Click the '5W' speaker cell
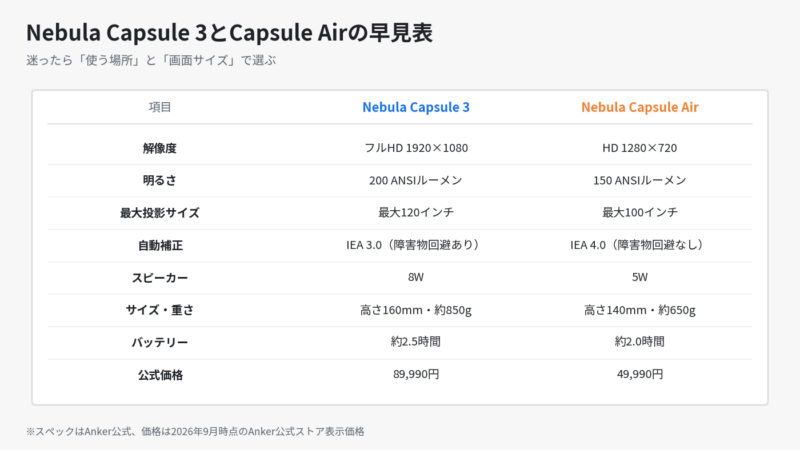Image resolution: width=800 pixels, height=450 pixels. pos(640,278)
